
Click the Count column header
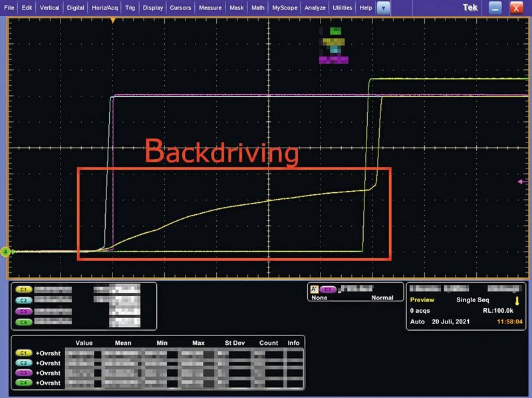tap(269, 343)
